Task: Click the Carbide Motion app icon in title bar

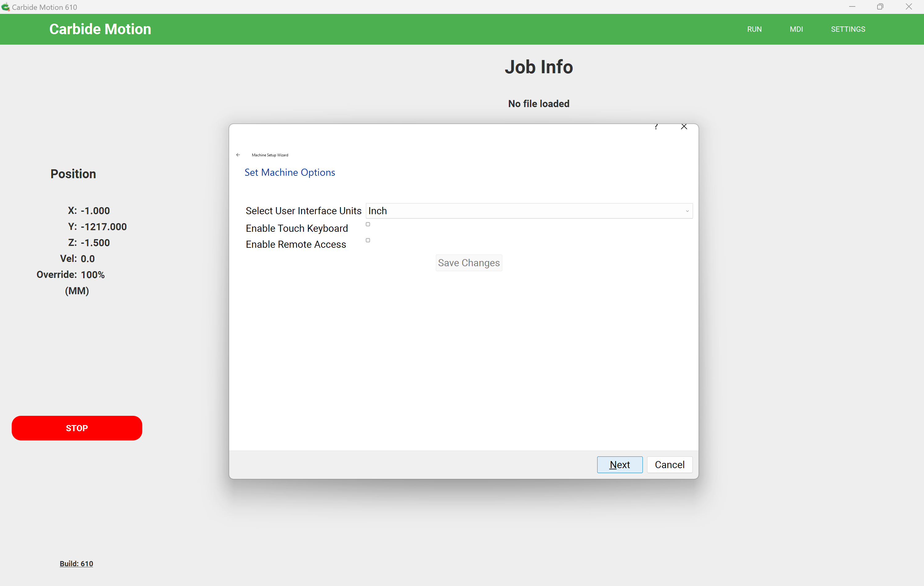Action: pyautogui.click(x=5, y=7)
